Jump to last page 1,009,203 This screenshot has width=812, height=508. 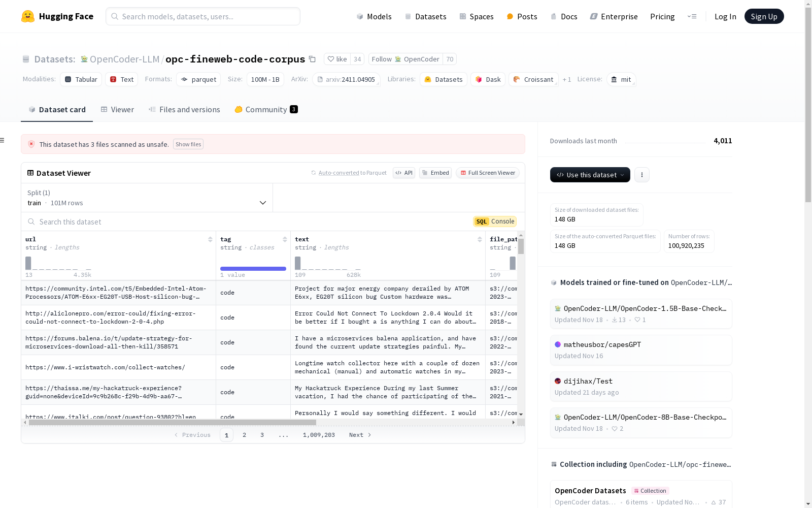319,435
